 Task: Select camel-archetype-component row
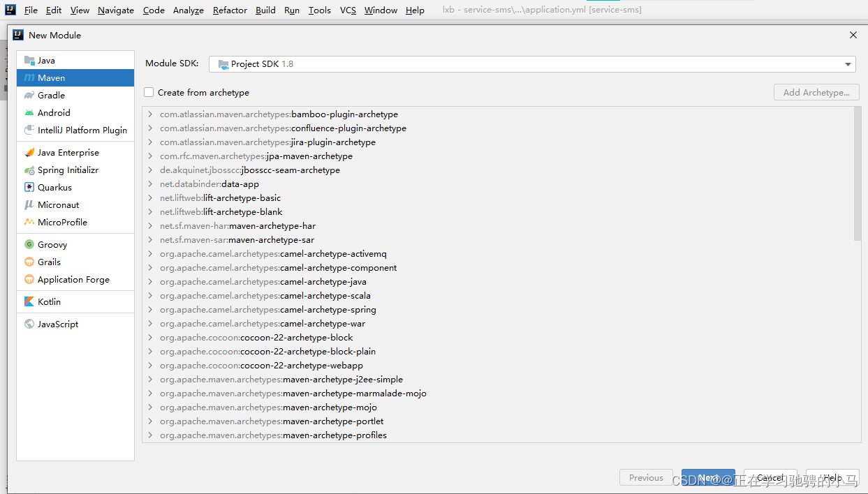click(498, 267)
